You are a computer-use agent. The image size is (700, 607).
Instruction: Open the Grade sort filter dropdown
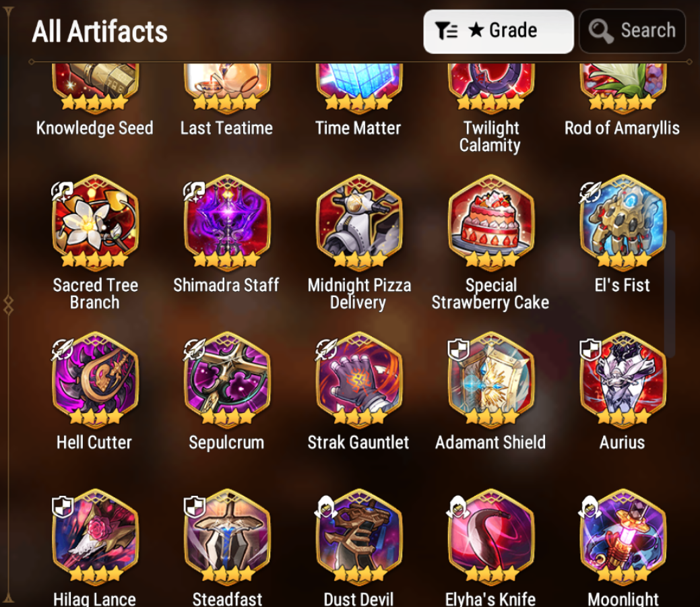click(x=498, y=31)
